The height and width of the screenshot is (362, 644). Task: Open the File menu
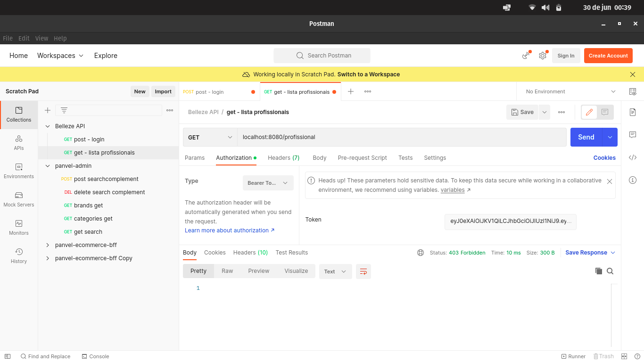pyautogui.click(x=8, y=39)
